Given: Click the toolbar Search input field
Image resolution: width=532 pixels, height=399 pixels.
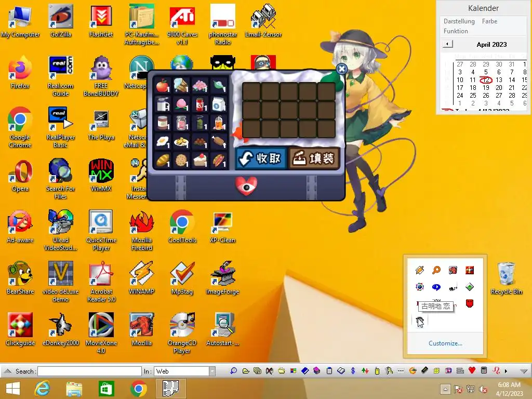Looking at the screenshot, I should click(x=89, y=371).
